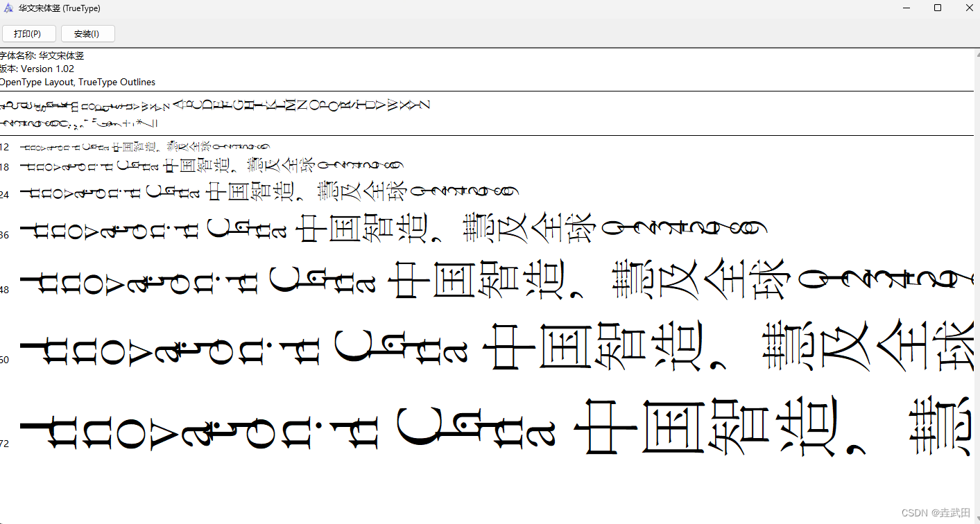Click the OpenType Layout, TrueType Outlines line

point(78,82)
